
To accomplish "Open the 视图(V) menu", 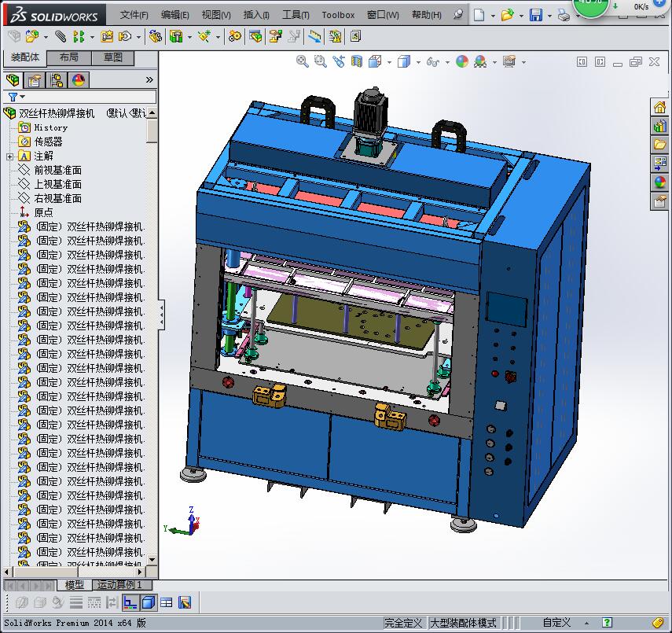I will point(216,15).
